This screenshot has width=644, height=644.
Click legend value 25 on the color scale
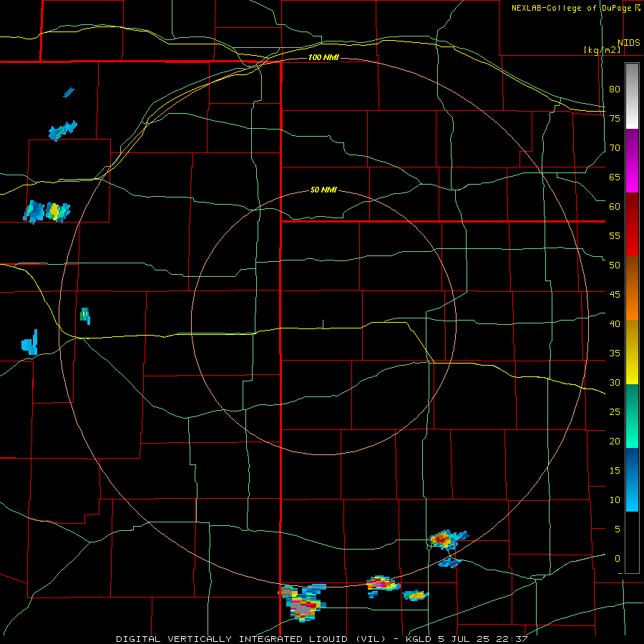(x=615, y=412)
